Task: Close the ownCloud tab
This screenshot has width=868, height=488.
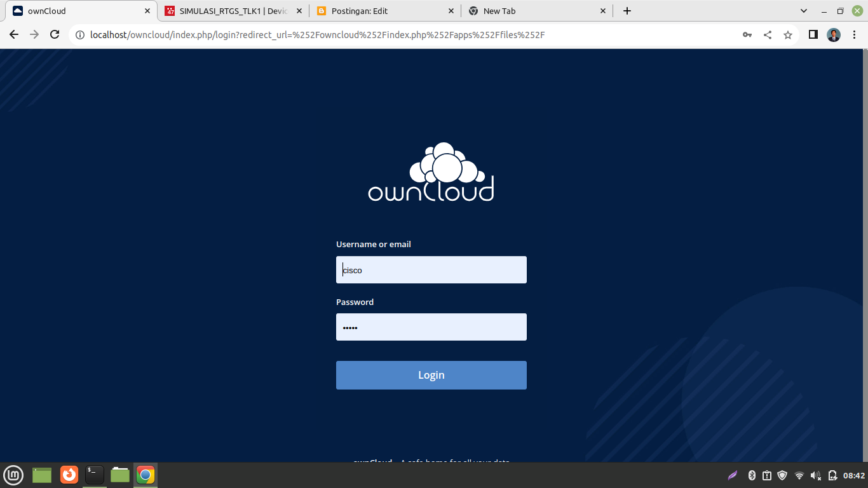Action: (147, 11)
